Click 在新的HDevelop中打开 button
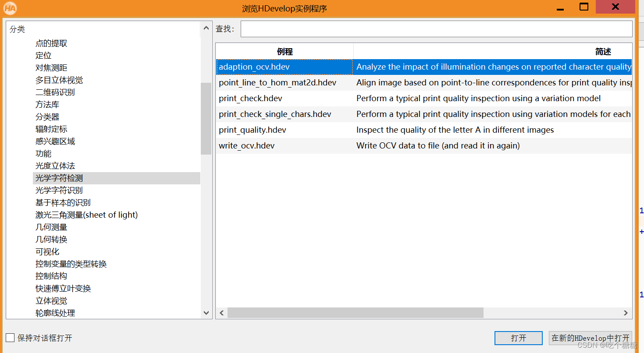Screen dimensions: 644x353 click(x=591, y=338)
